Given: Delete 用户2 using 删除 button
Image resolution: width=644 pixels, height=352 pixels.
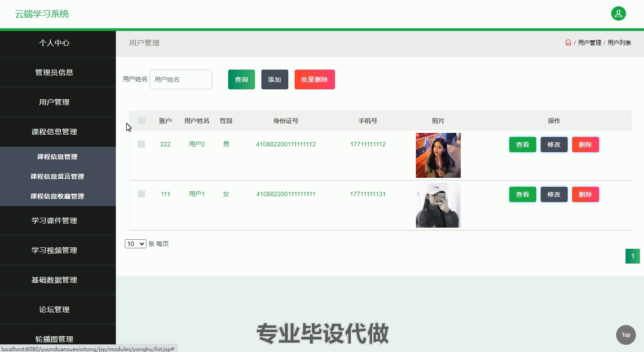Looking at the screenshot, I should tap(586, 145).
